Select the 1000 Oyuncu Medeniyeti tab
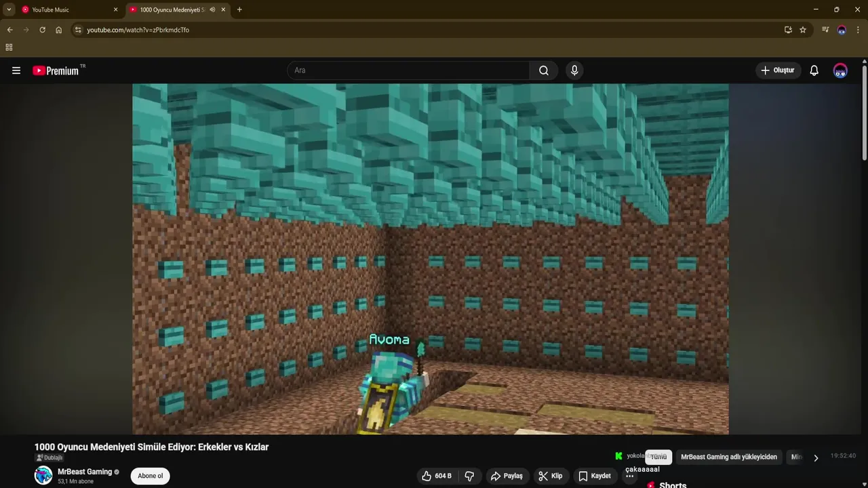Viewport: 868px width, 488px height. pyautogui.click(x=178, y=9)
